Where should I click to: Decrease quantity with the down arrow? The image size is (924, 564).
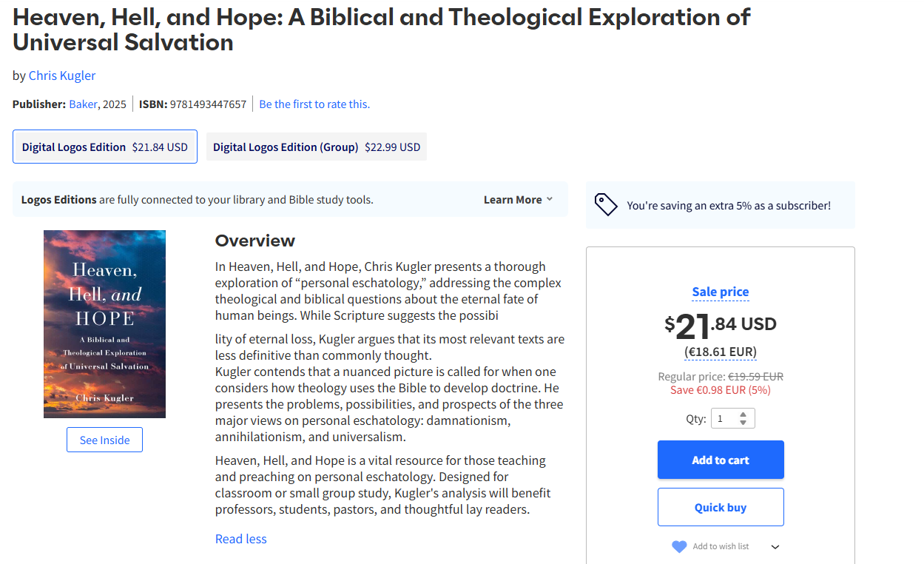pyautogui.click(x=743, y=423)
